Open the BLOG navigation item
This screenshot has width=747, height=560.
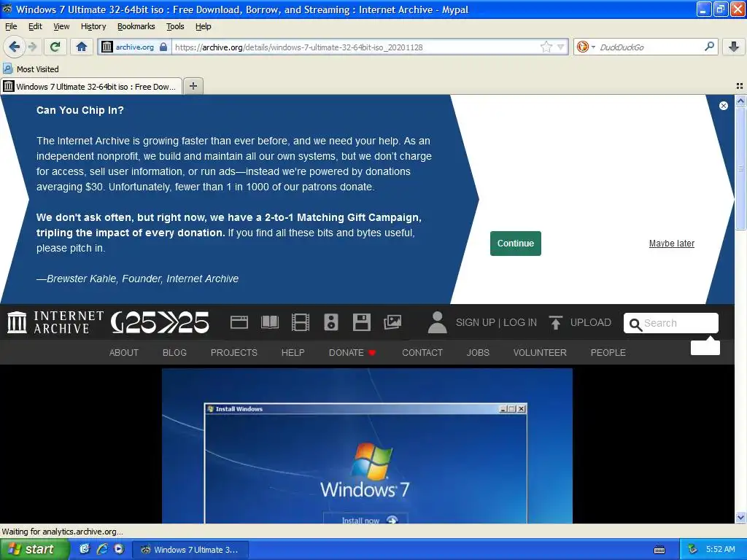(174, 352)
